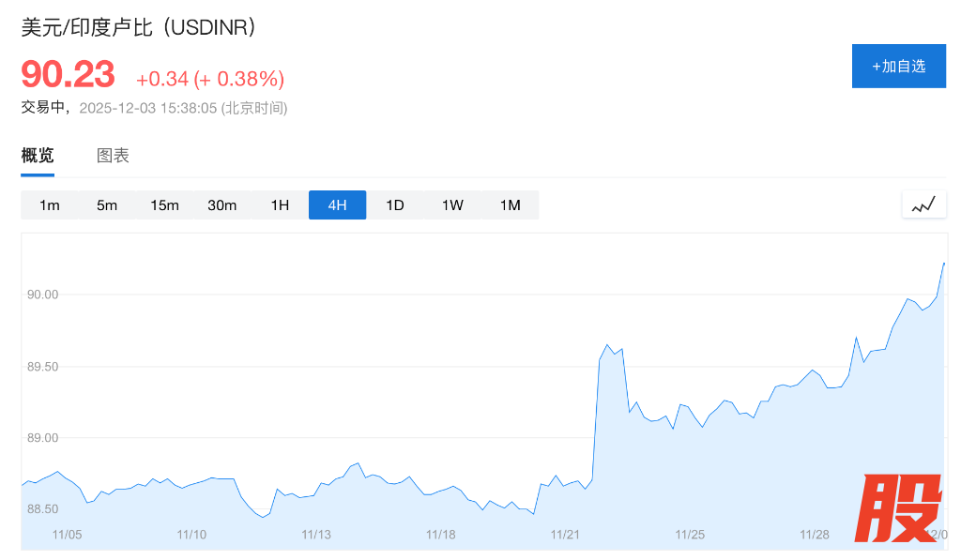Click the active 4H interval button
This screenshot has width=961, height=560.
337,205
